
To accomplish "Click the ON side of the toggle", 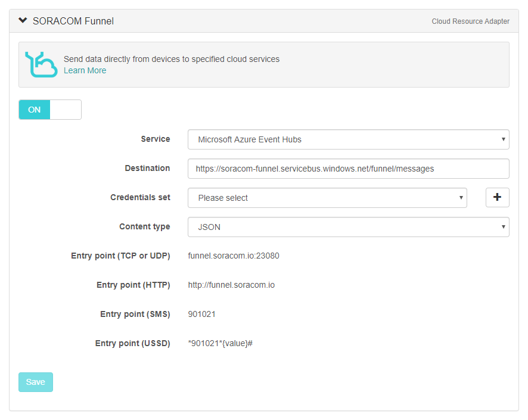I will pos(34,110).
